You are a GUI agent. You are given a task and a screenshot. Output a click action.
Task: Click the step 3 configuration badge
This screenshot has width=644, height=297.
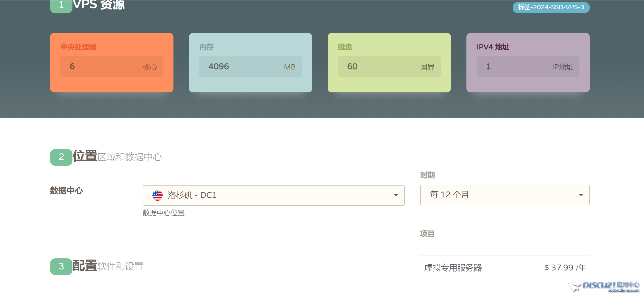point(61,266)
